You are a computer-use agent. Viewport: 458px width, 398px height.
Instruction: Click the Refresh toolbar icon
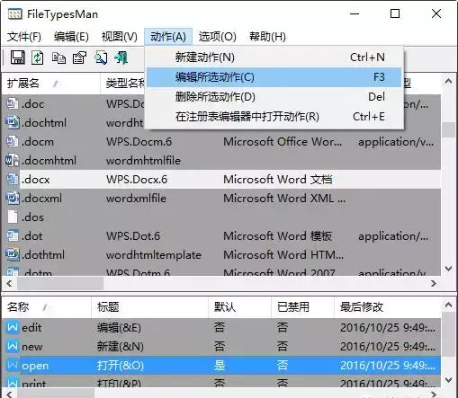[x=37, y=58]
